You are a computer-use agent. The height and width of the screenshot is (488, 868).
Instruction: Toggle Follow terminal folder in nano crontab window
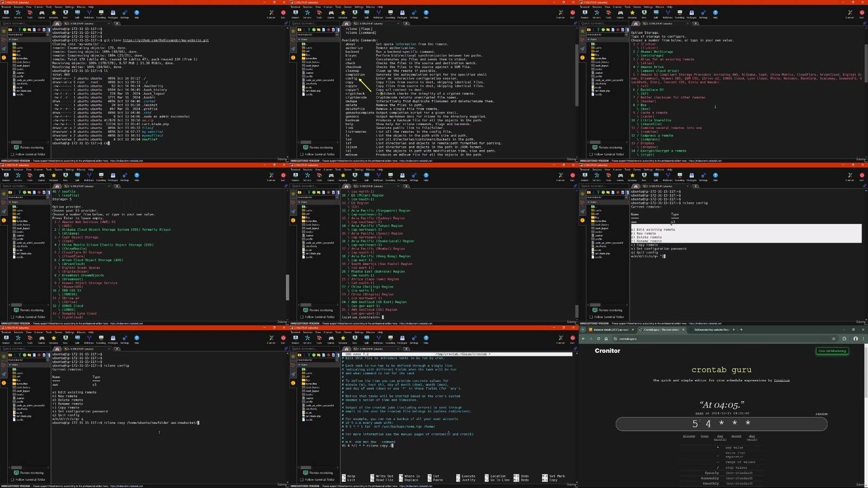[x=302, y=480]
